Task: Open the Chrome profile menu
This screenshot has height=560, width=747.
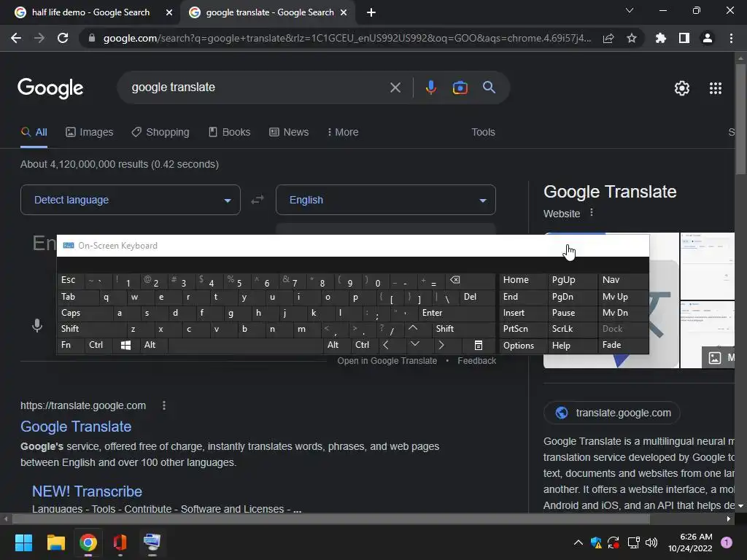Action: click(x=708, y=38)
